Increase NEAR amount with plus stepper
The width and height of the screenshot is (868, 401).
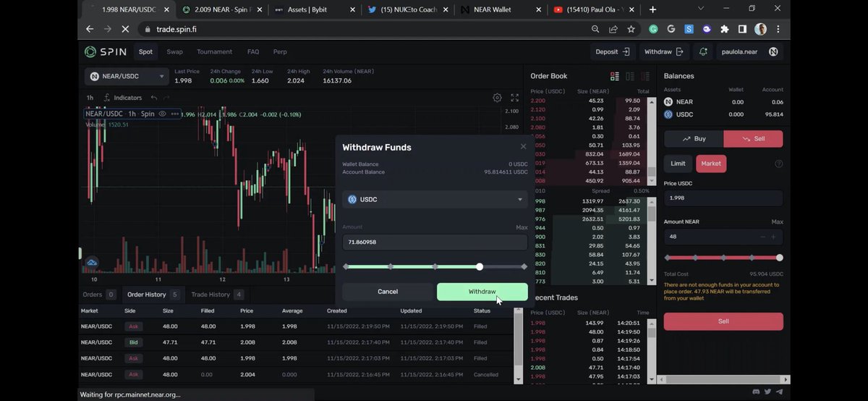click(773, 237)
